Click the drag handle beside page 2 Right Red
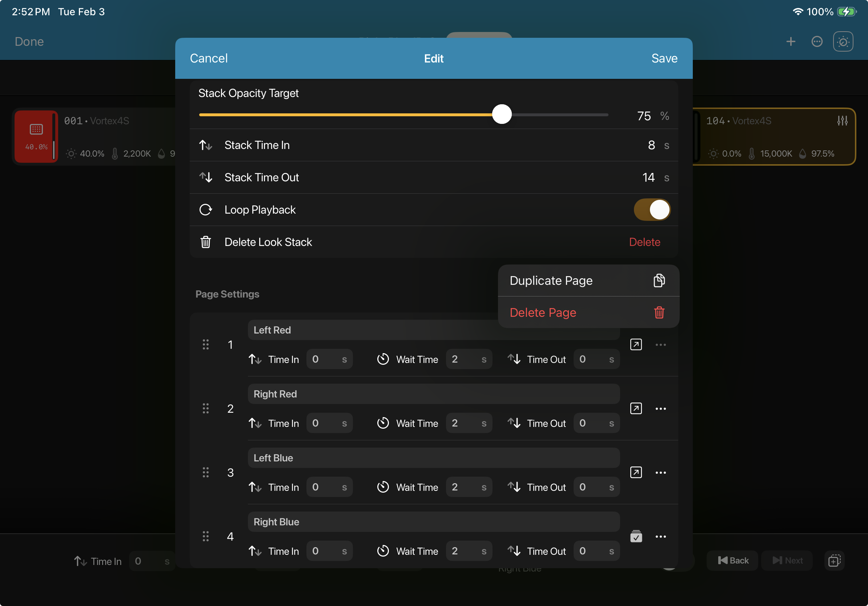The image size is (868, 606). coord(206,408)
